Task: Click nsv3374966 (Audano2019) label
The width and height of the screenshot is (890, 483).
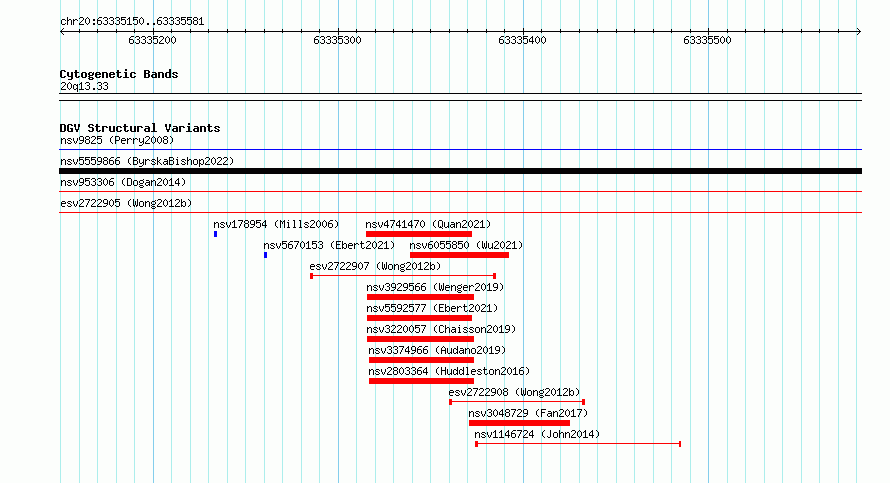Action: click(437, 350)
